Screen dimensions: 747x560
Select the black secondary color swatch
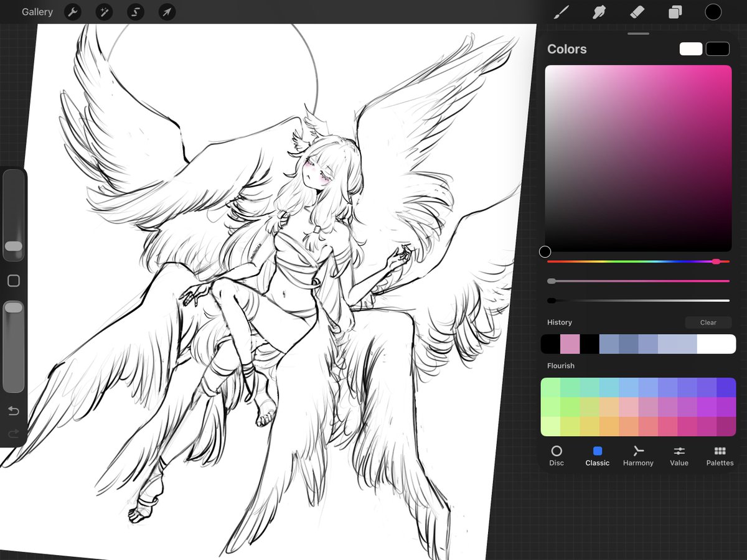[x=718, y=49]
